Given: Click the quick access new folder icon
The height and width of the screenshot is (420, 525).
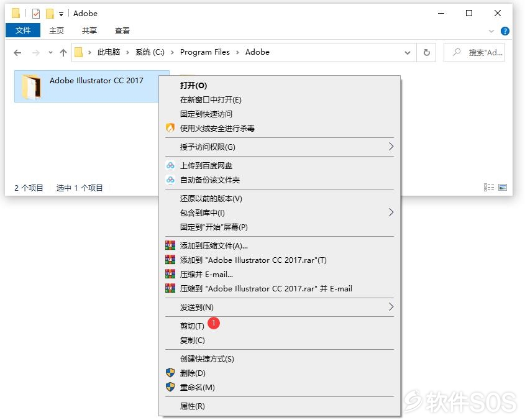Looking at the screenshot, I should tap(50, 14).
